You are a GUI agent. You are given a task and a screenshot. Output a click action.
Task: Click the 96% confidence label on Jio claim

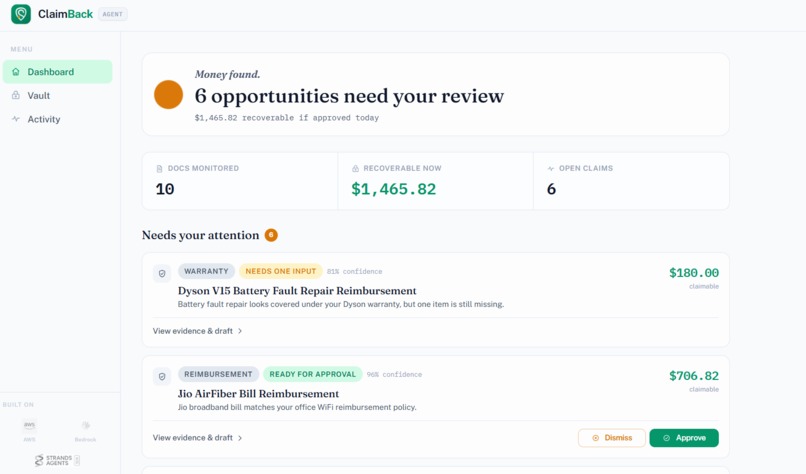pos(394,374)
